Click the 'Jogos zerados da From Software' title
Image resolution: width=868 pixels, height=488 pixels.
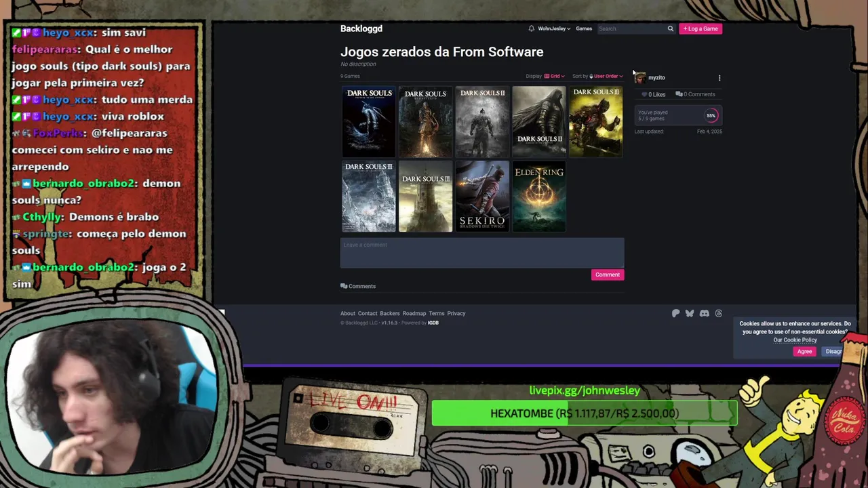pos(442,52)
